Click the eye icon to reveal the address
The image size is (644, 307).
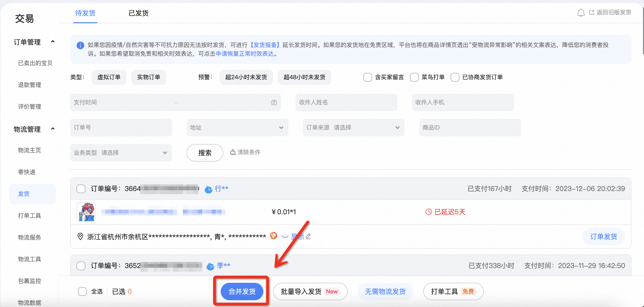tap(285, 237)
